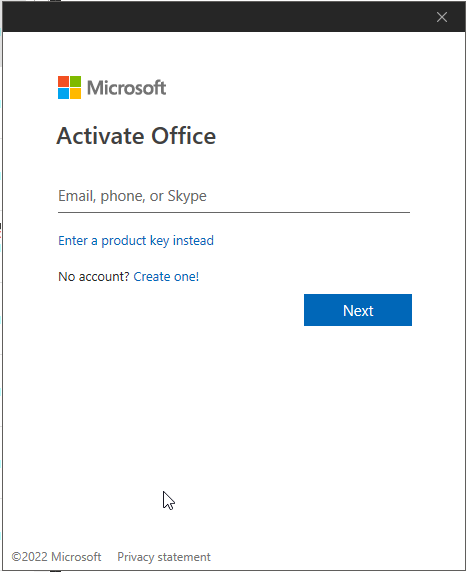Click the word Activate in the heading

[100, 136]
